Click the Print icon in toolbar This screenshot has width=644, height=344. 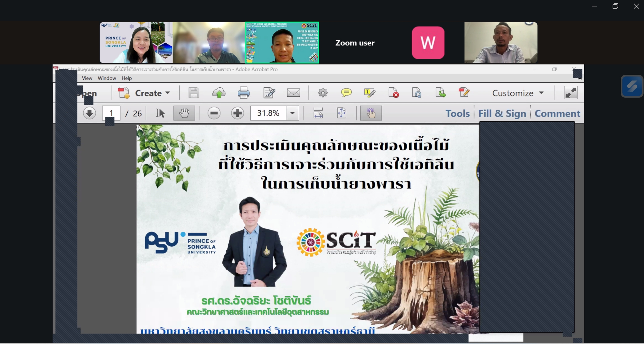point(244,93)
